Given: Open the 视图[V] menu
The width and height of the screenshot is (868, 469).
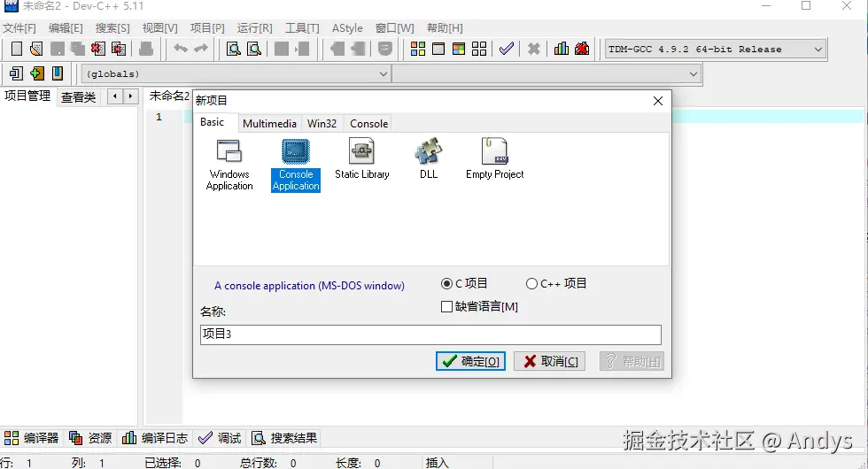Looking at the screenshot, I should click(x=160, y=27).
